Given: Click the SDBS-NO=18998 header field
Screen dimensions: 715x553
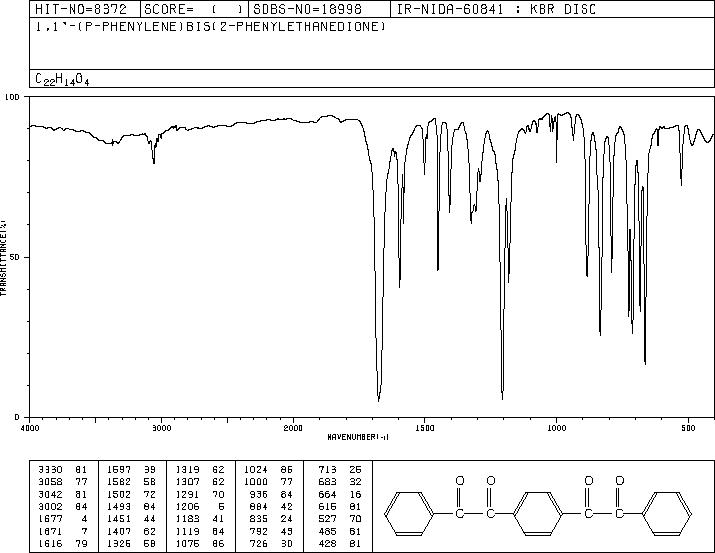Looking at the screenshot, I should coord(320,9).
